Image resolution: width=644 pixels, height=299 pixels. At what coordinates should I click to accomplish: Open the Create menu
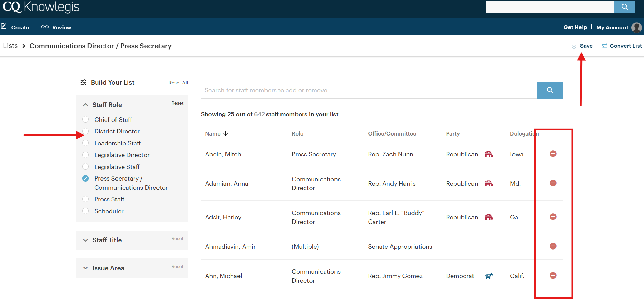16,27
